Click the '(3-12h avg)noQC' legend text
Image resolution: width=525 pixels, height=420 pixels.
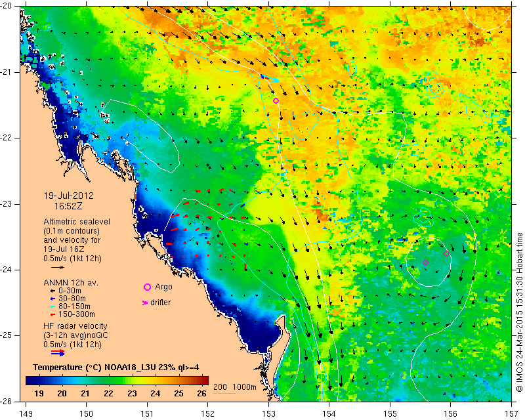point(75,335)
